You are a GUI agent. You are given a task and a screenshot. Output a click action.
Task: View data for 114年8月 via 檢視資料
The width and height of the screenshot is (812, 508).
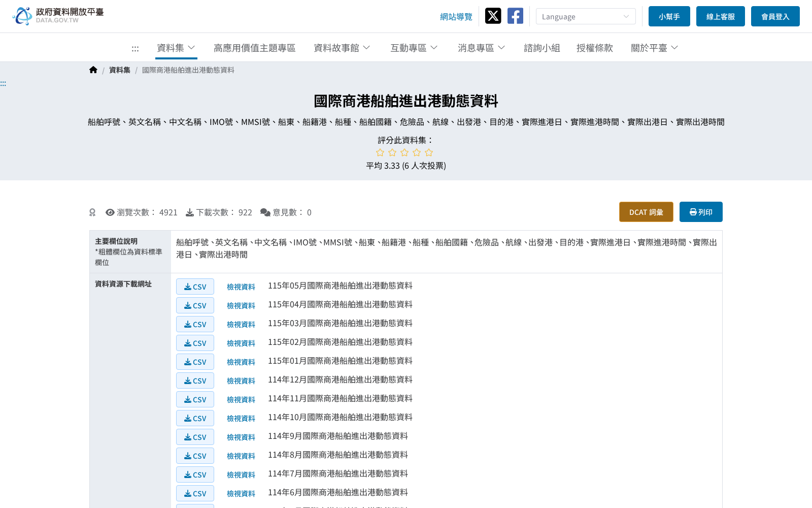(241, 456)
